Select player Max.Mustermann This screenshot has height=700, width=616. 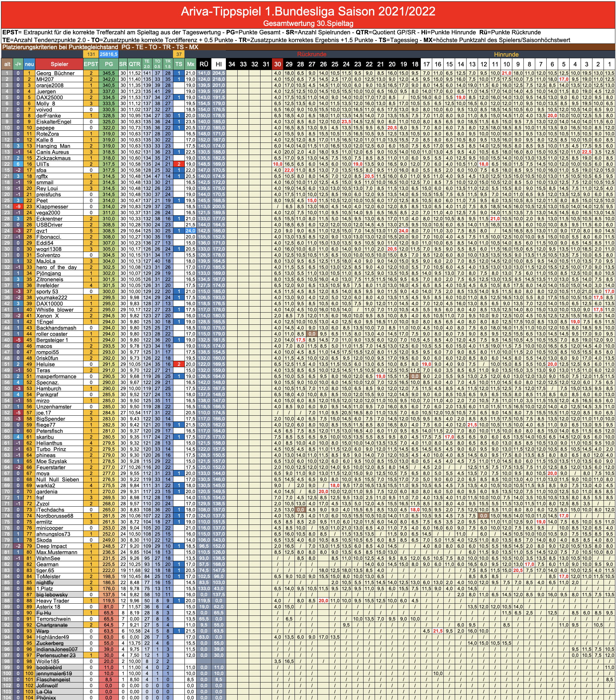coord(57,552)
